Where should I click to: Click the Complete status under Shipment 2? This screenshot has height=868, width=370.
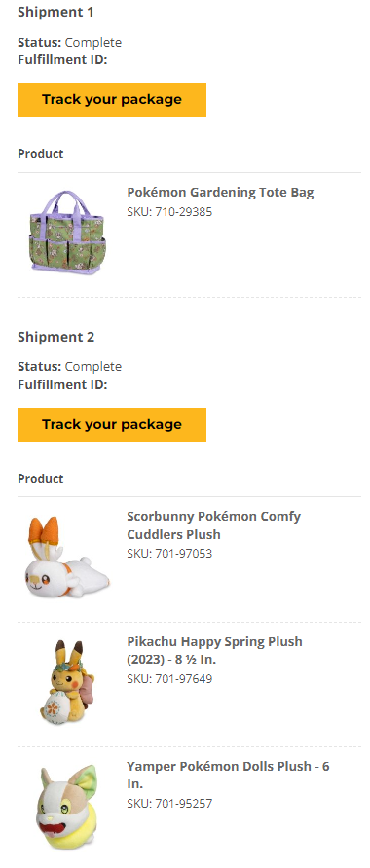93,367
